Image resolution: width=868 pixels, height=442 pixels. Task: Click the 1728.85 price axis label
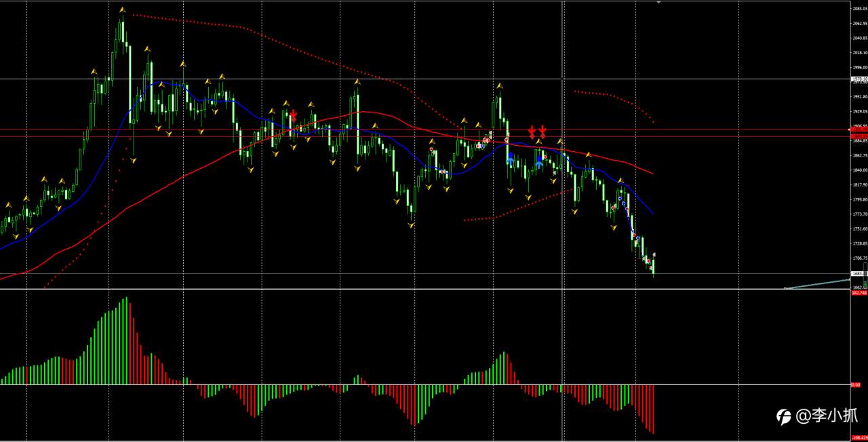click(860, 243)
